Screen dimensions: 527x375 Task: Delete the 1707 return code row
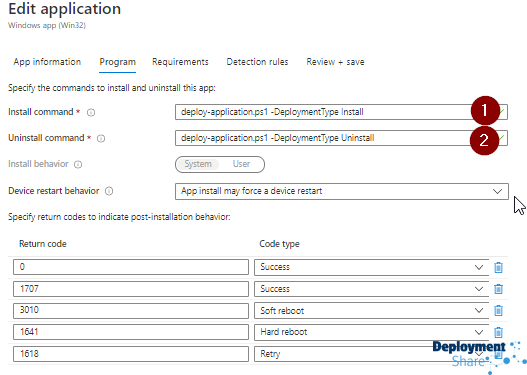pyautogui.click(x=498, y=289)
